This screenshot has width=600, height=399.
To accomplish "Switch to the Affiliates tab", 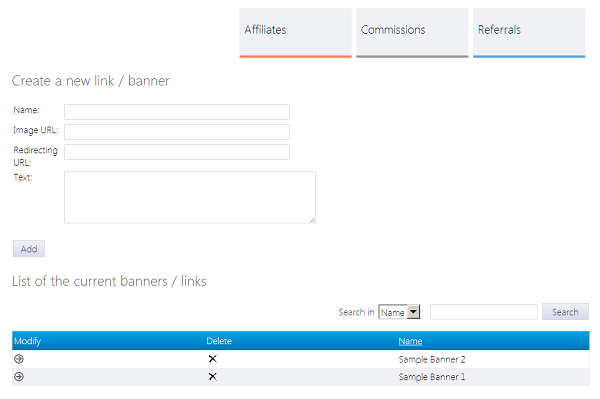I will pos(295,33).
